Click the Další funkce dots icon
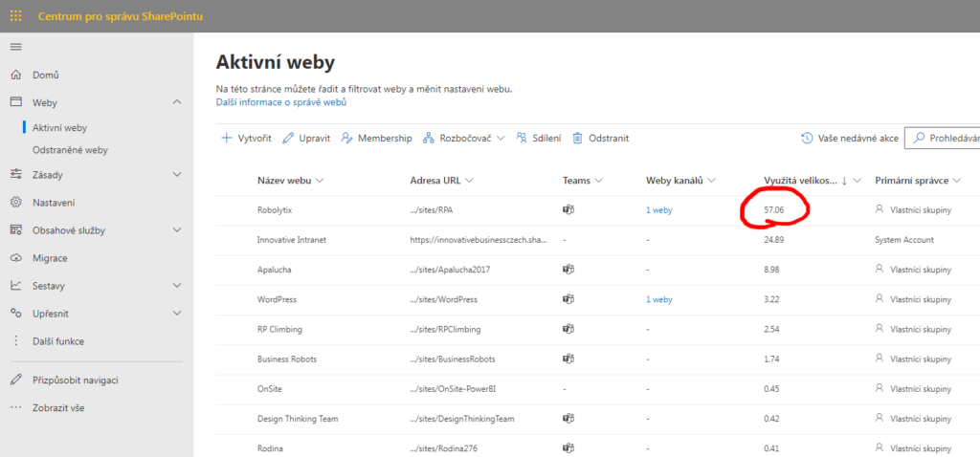Screen dimensions: 980x457 (x=16, y=341)
